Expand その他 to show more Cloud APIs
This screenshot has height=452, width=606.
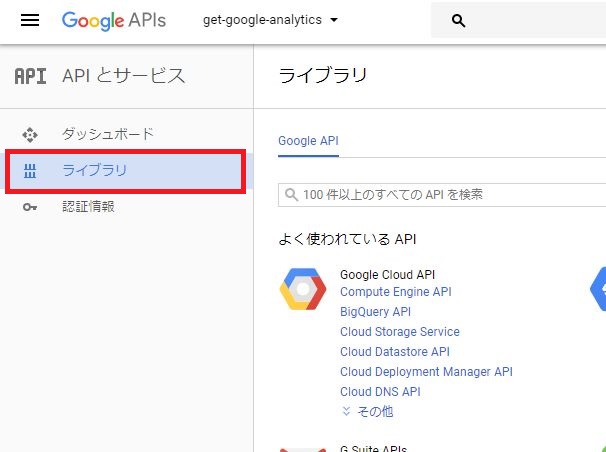coord(368,412)
